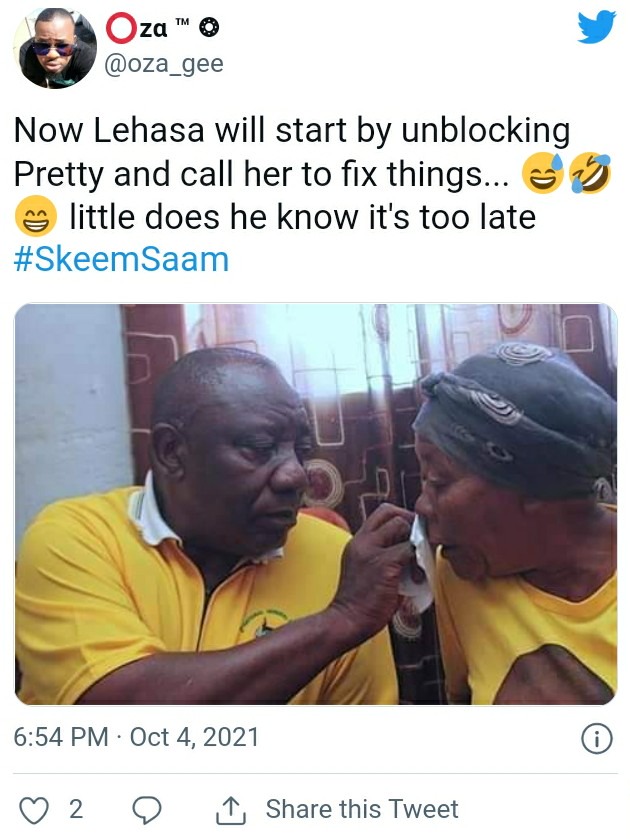
Task: Click the red O logo in the name
Action: (121, 28)
